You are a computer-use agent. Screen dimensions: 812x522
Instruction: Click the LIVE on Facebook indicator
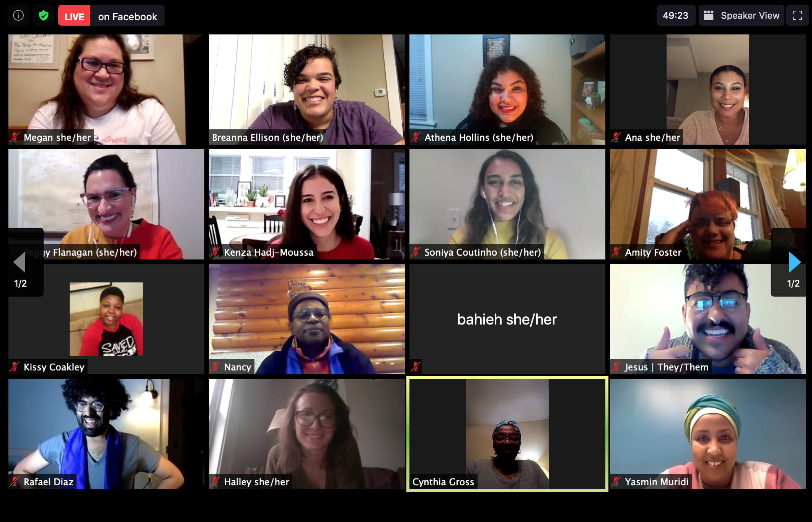[x=109, y=16]
